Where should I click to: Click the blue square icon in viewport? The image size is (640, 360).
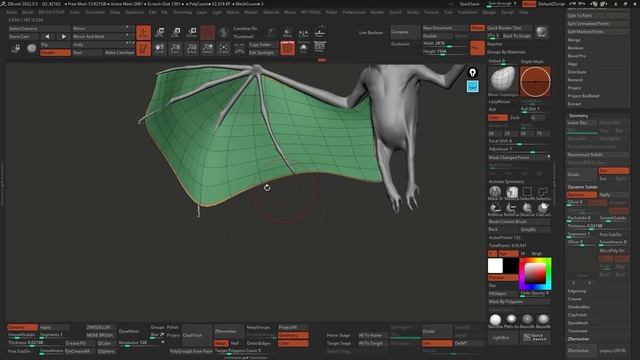pos(472,86)
